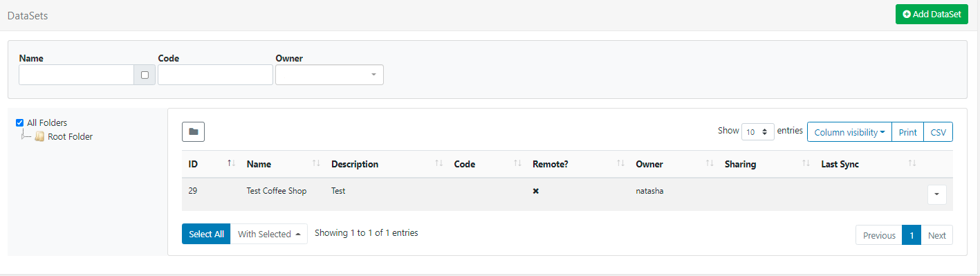Sort by Owner column arrows
The width and height of the screenshot is (980, 276).
pos(710,164)
